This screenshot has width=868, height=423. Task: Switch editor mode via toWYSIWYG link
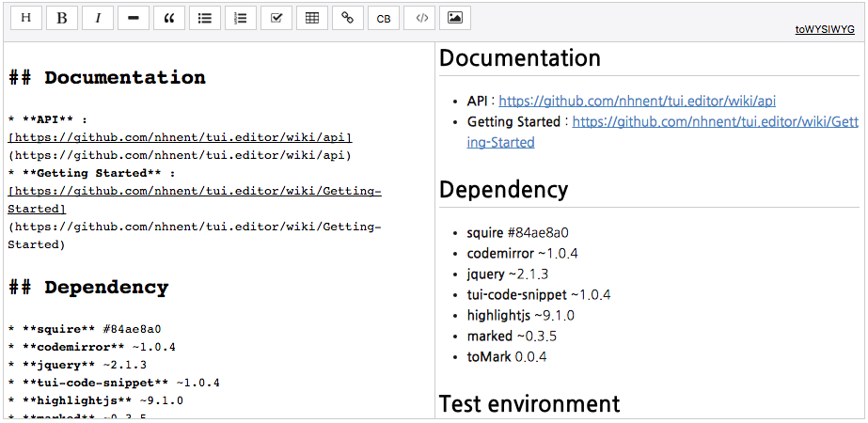[825, 30]
